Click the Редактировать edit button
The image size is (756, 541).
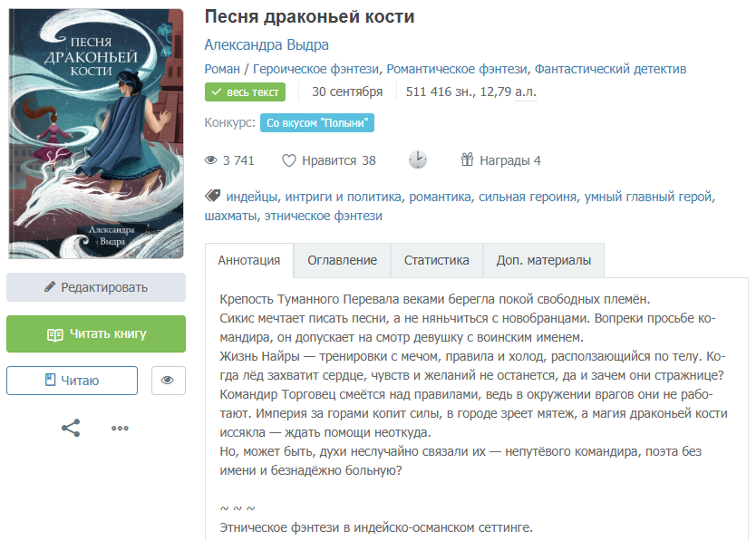point(96,287)
